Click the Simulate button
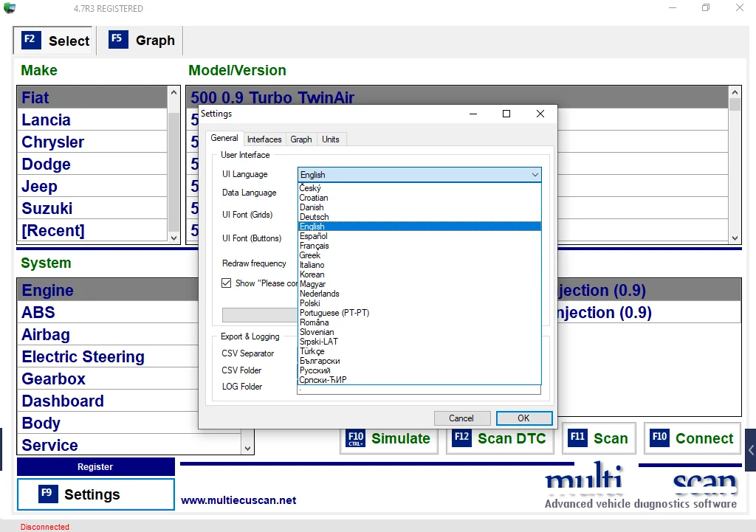 pyautogui.click(x=389, y=438)
